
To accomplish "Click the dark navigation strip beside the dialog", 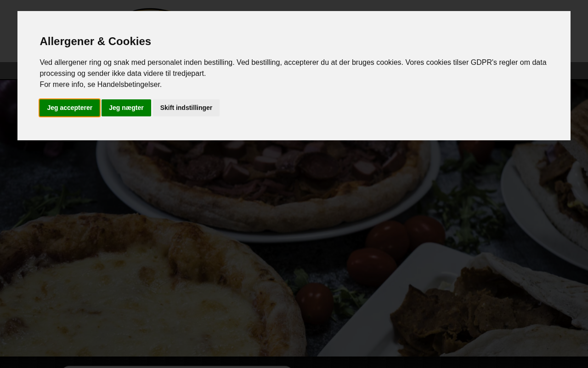I will point(579,71).
